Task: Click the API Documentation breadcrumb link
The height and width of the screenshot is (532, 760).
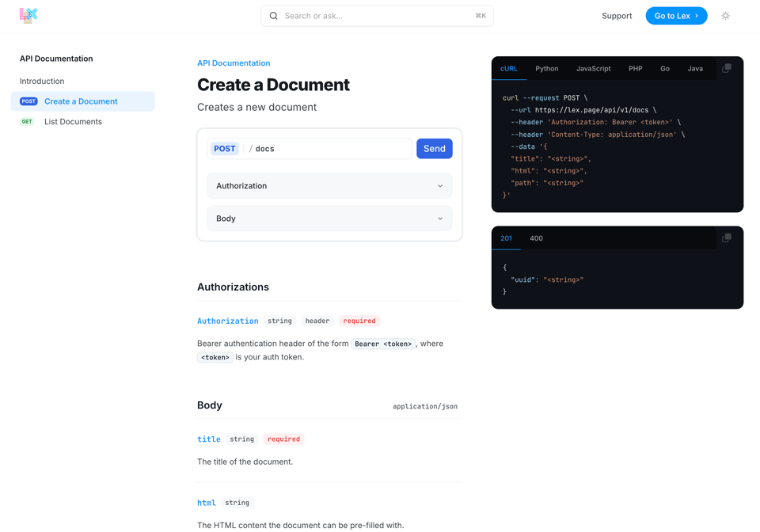Action: click(x=234, y=63)
